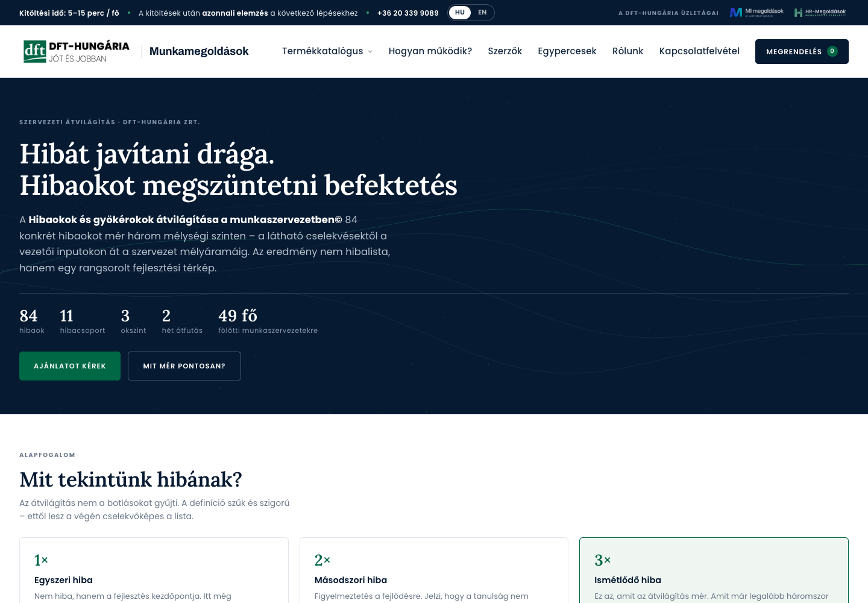Click the AJÁNLATOT KÉREK button
This screenshot has height=603, width=868.
pyautogui.click(x=70, y=366)
